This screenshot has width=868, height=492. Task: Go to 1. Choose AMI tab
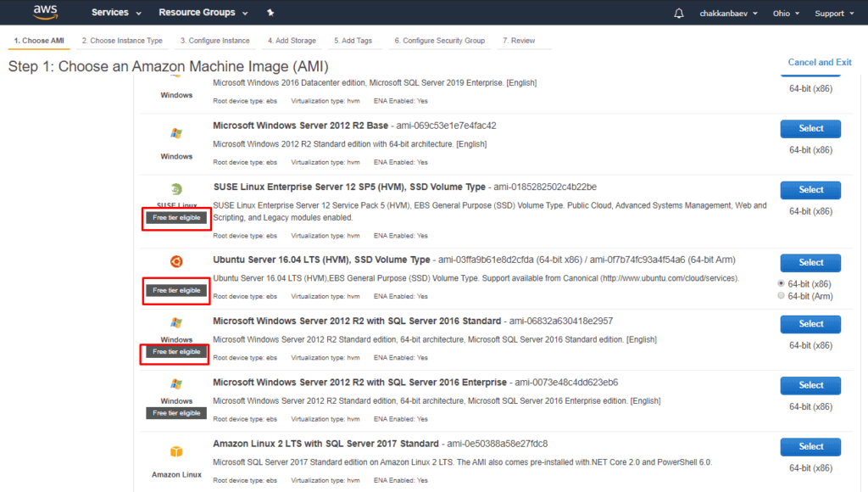coord(39,41)
